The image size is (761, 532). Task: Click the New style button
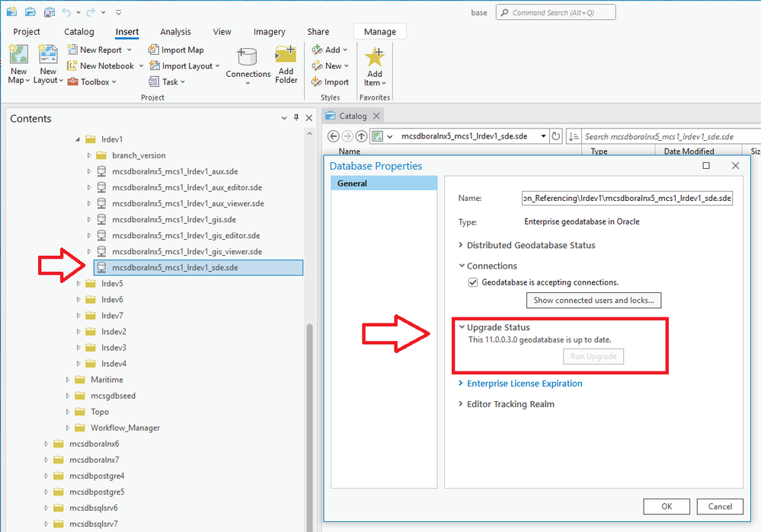pyautogui.click(x=331, y=65)
